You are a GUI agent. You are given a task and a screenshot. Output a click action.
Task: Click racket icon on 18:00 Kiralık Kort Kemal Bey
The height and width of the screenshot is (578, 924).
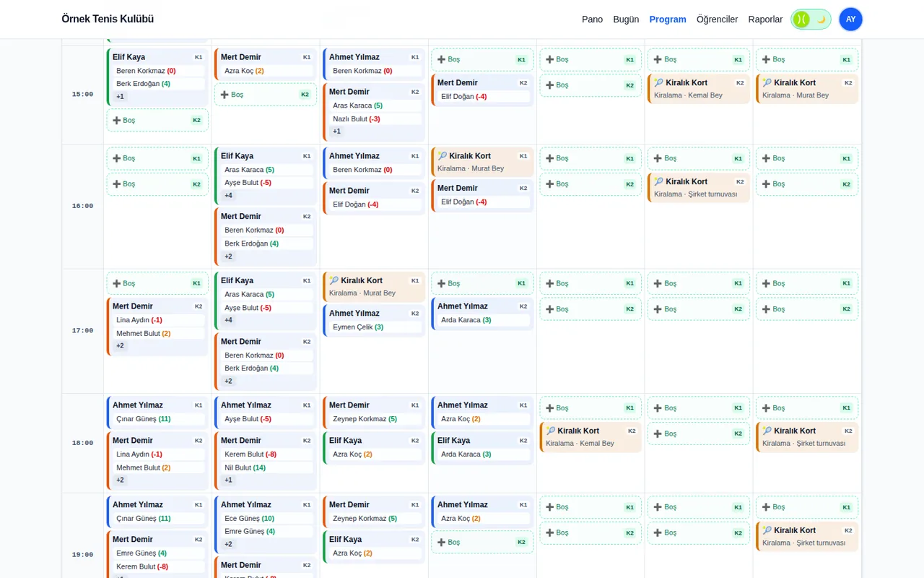(550, 431)
